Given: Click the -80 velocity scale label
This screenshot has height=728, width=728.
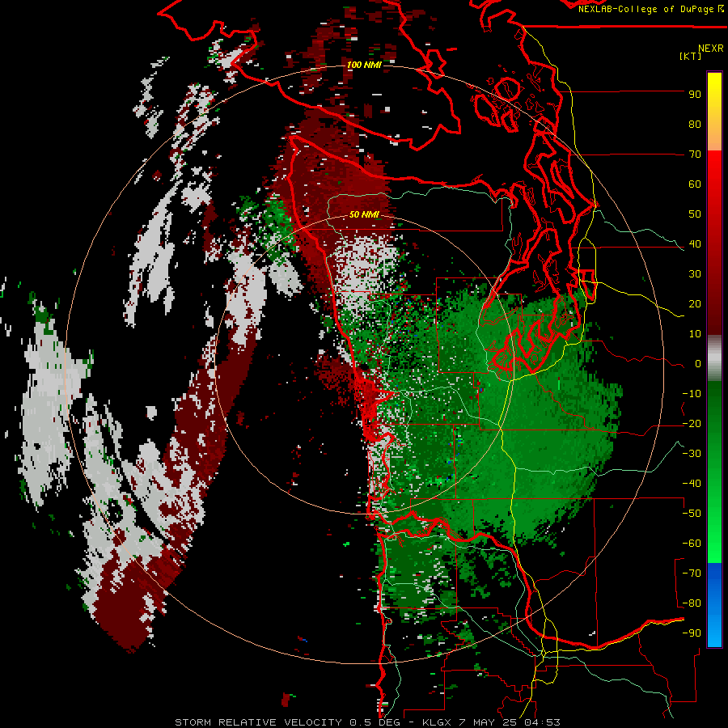Looking at the screenshot, I should (x=692, y=603).
